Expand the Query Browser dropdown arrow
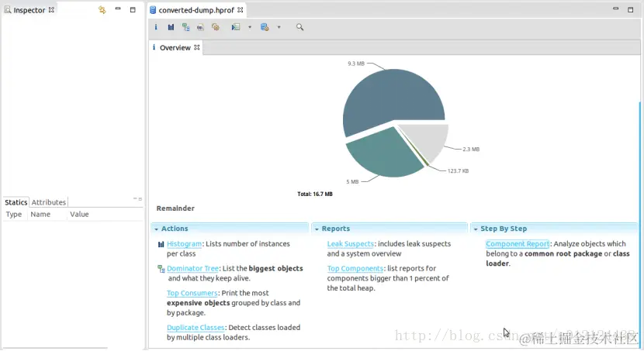This screenshot has width=644, height=351. pyautogui.click(x=279, y=27)
